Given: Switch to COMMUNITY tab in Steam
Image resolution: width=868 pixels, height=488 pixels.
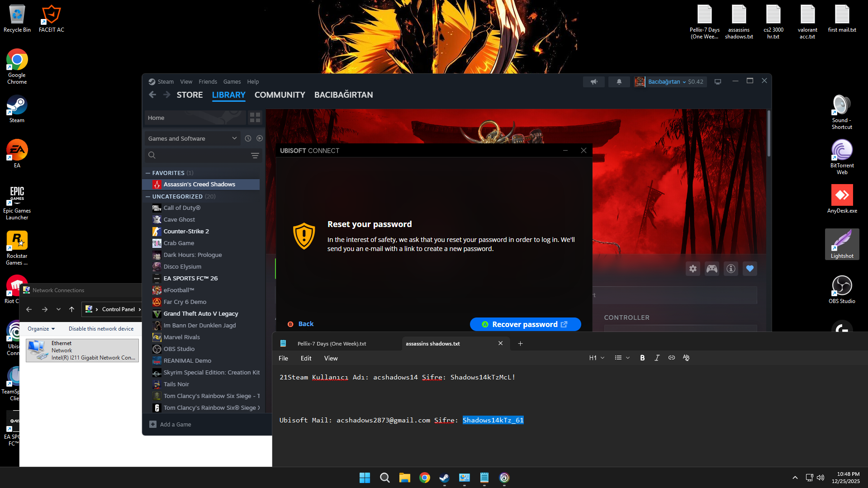Looking at the screenshot, I should (280, 95).
